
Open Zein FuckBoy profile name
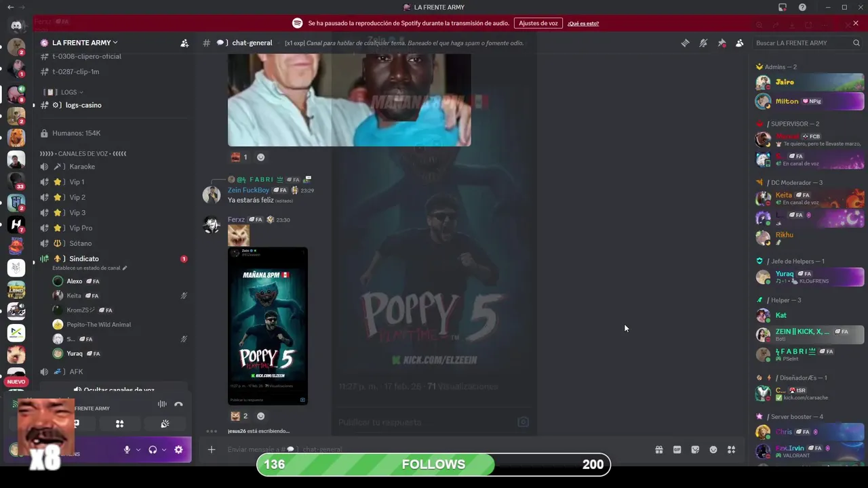pyautogui.click(x=248, y=190)
